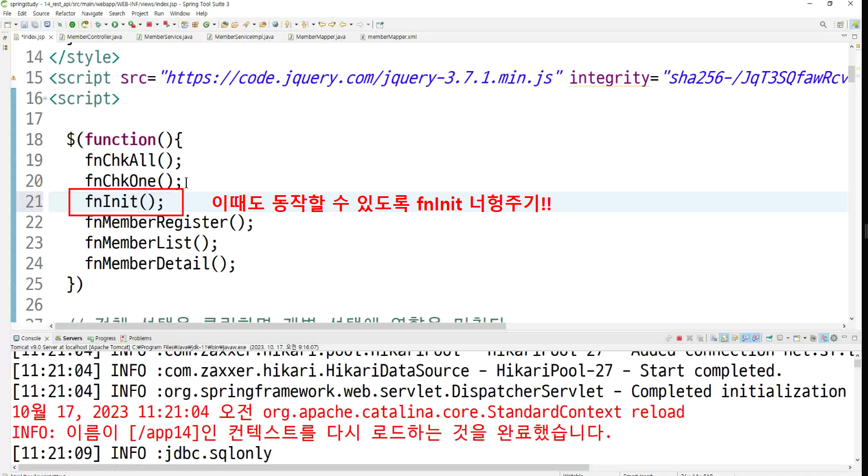Open the Open Console dropdown arrow
The height and width of the screenshot is (476, 868).
click(x=805, y=338)
